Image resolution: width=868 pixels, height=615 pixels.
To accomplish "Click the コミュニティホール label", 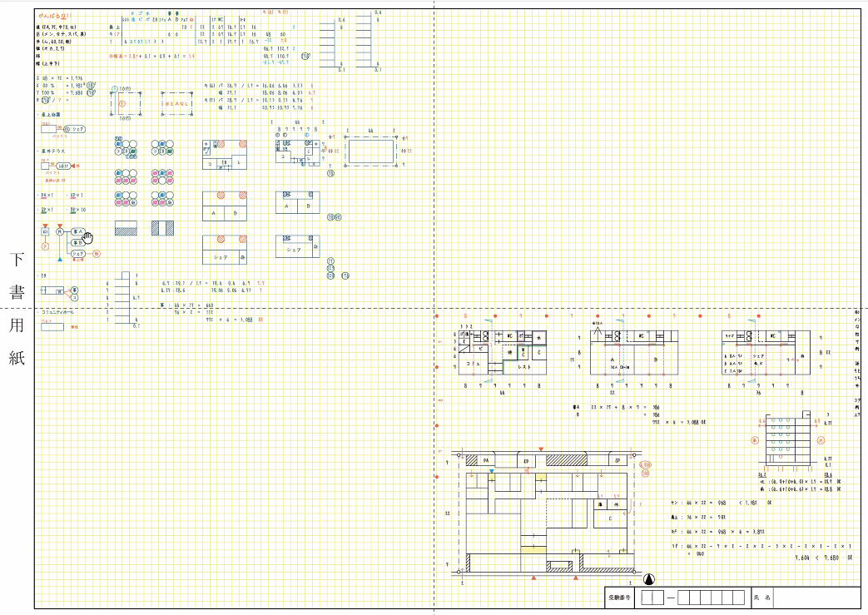I will point(57,312).
